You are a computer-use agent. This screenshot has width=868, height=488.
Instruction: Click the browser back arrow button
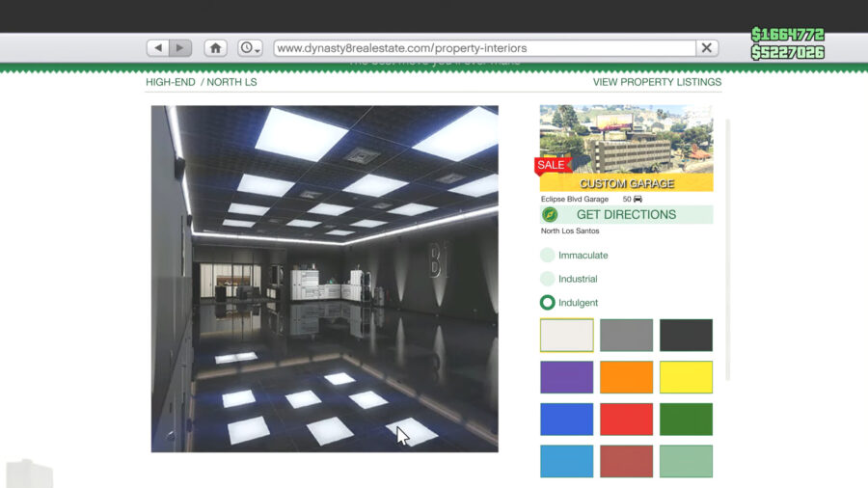(158, 48)
